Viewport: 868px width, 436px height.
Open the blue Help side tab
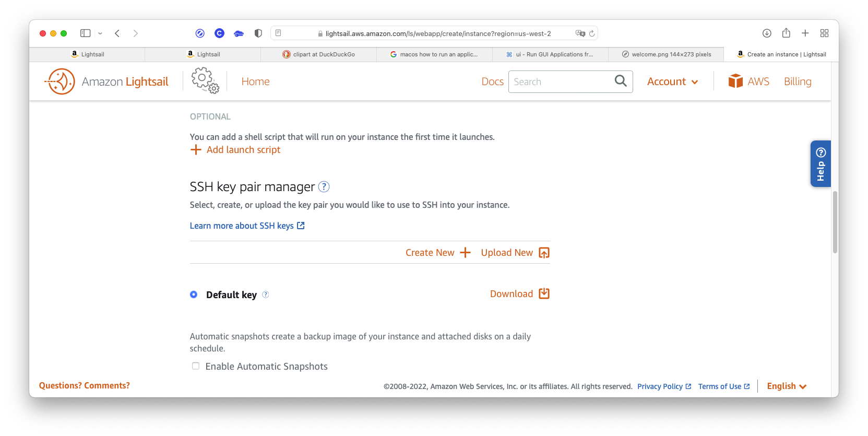[821, 163]
